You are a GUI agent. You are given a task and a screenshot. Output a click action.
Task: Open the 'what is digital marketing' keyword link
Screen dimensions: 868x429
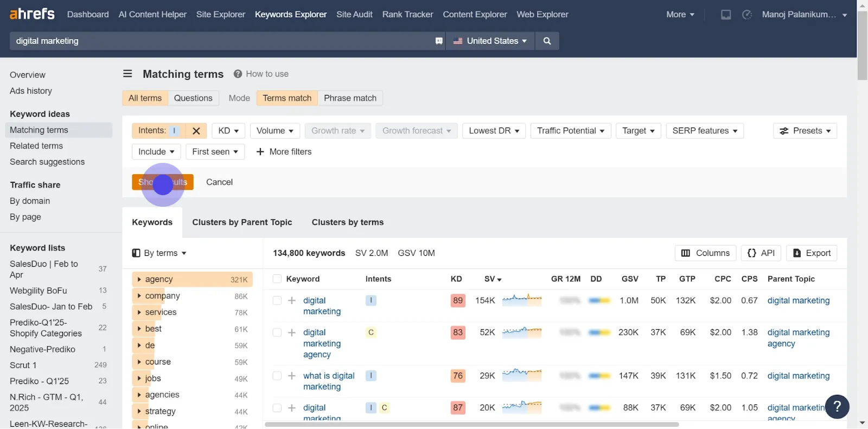[329, 381]
